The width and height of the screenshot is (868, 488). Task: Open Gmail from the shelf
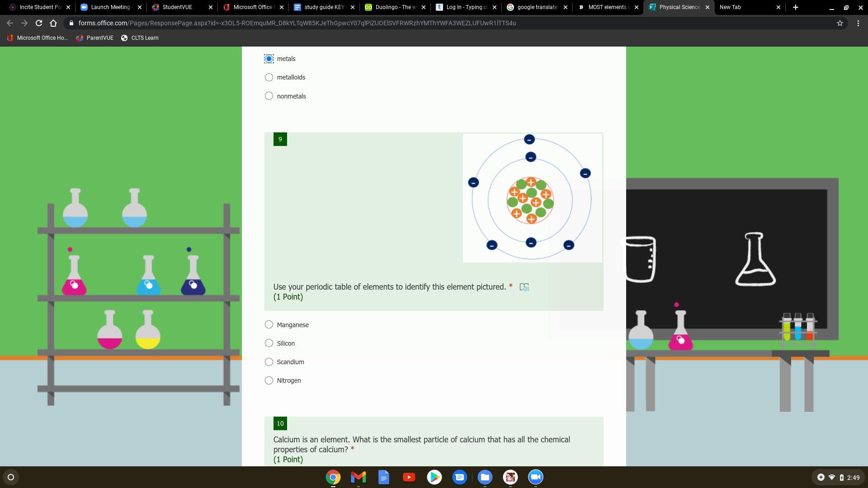[x=358, y=477]
